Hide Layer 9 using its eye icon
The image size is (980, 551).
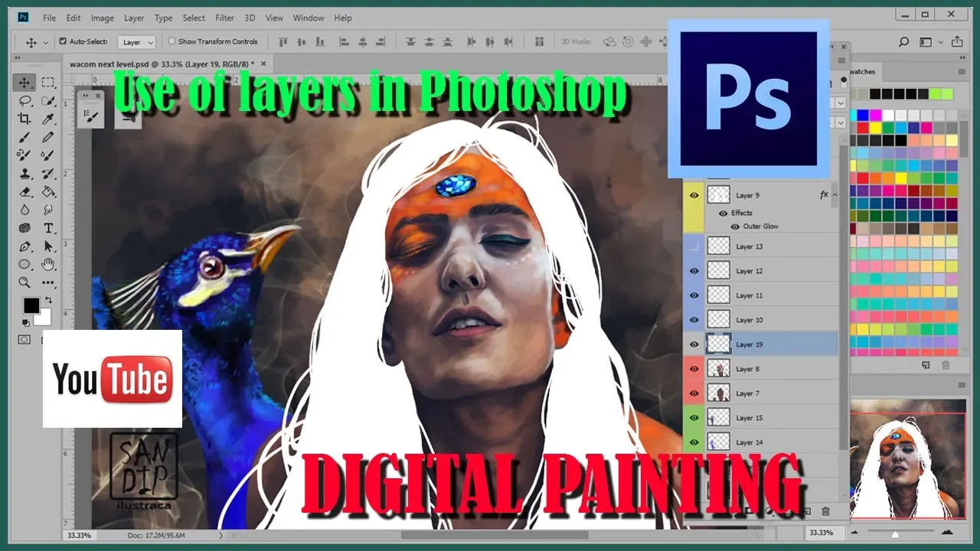click(x=694, y=196)
